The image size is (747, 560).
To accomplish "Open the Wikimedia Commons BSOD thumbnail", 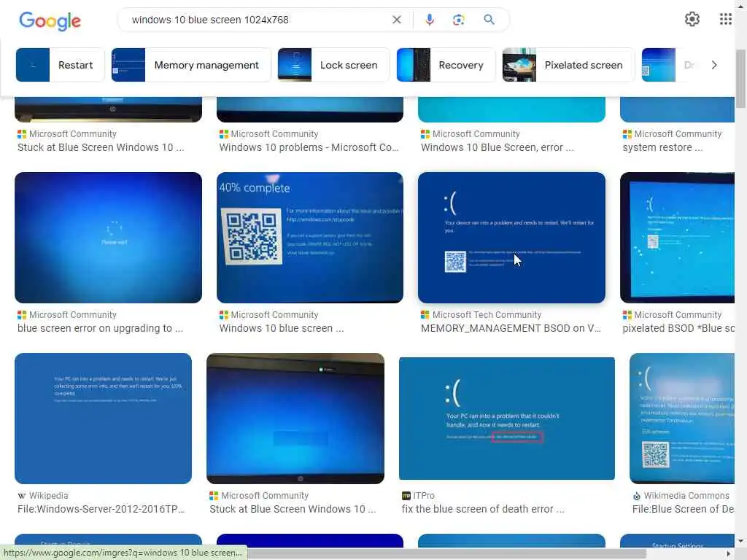I will click(x=682, y=419).
